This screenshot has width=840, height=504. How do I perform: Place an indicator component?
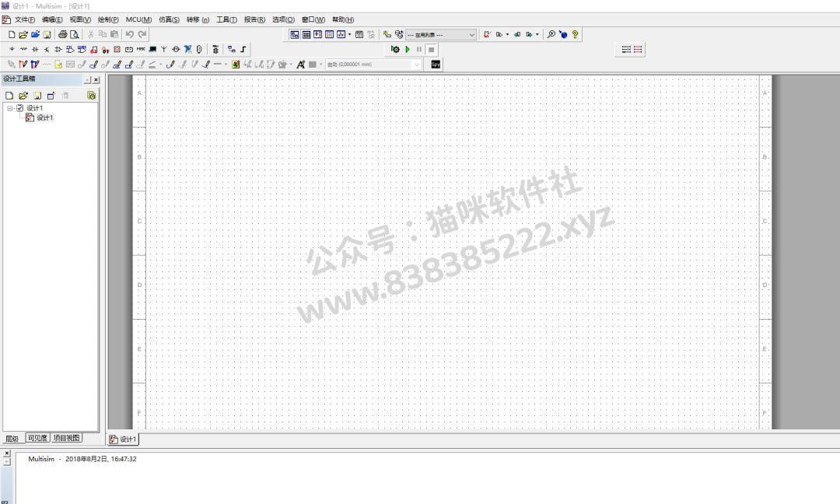point(117,49)
